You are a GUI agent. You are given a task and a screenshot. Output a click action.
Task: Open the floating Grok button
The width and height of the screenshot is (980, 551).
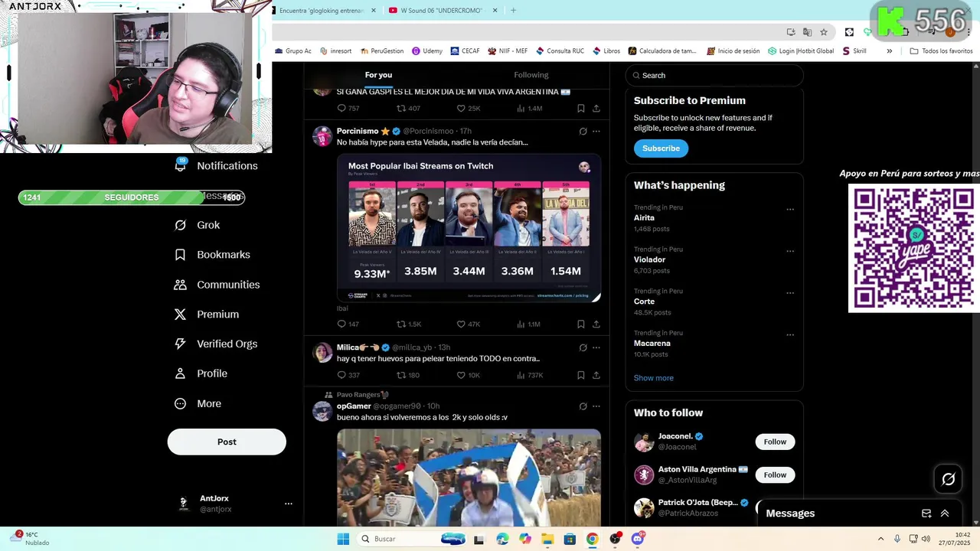click(x=948, y=479)
